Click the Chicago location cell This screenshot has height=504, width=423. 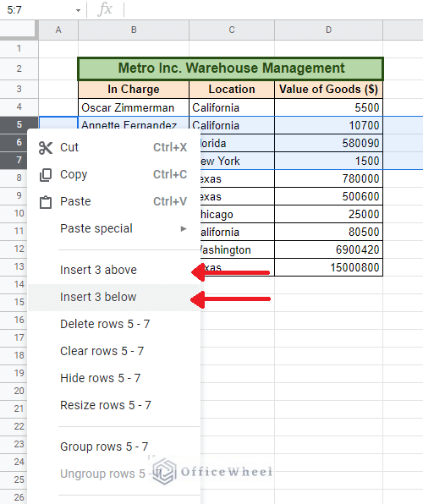coord(238,214)
